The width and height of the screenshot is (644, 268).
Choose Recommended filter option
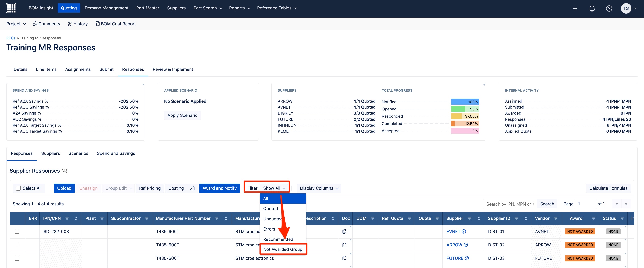coord(283,239)
